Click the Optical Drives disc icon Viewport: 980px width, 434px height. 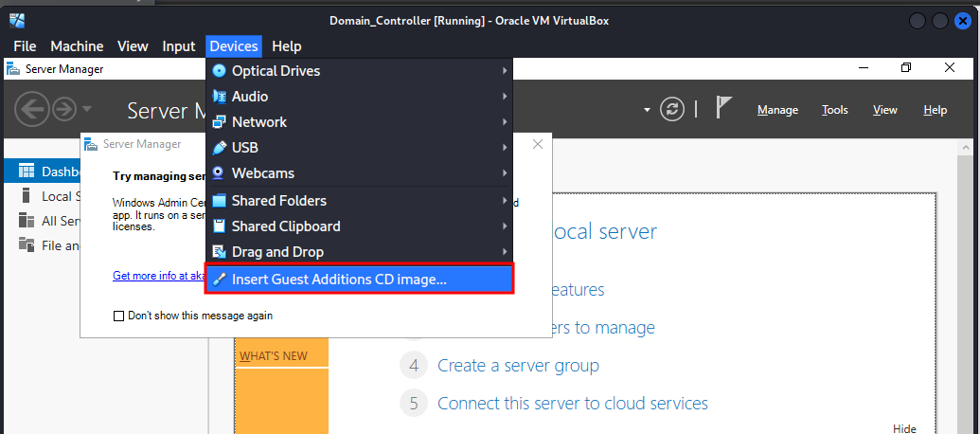coord(219,71)
